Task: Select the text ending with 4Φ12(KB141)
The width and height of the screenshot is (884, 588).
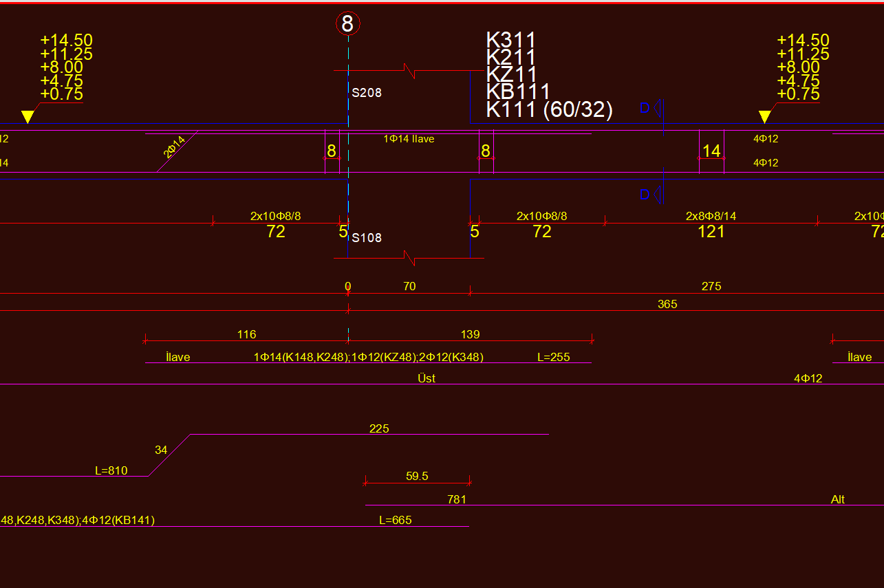Action: click(x=77, y=520)
